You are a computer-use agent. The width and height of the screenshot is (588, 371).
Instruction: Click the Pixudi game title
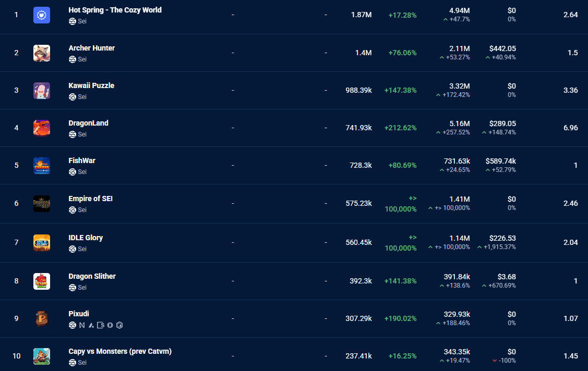click(79, 314)
